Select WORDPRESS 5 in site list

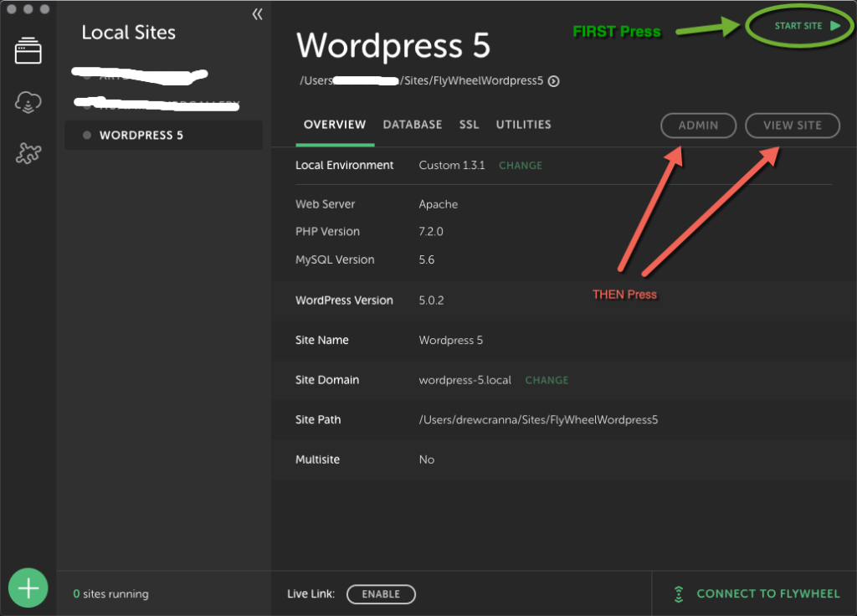pos(163,135)
